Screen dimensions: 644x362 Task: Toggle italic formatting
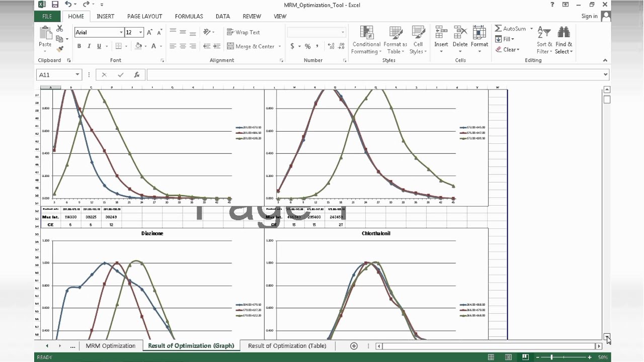[x=89, y=46]
